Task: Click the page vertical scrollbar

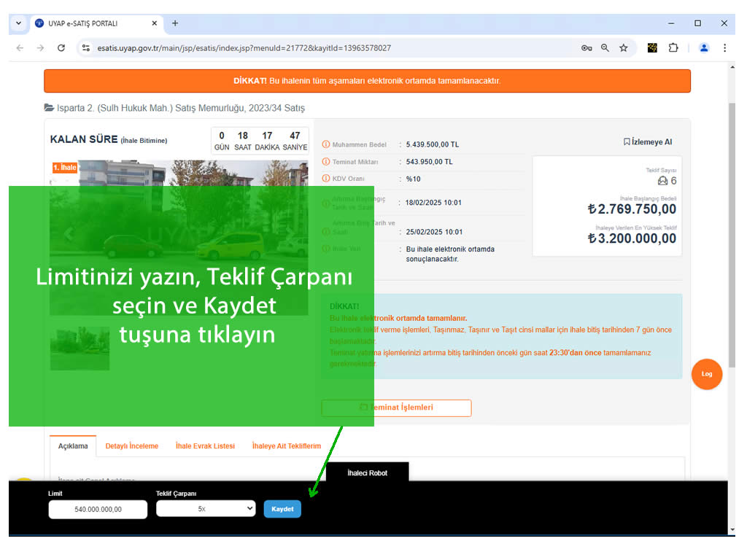Action: pyautogui.click(x=732, y=236)
